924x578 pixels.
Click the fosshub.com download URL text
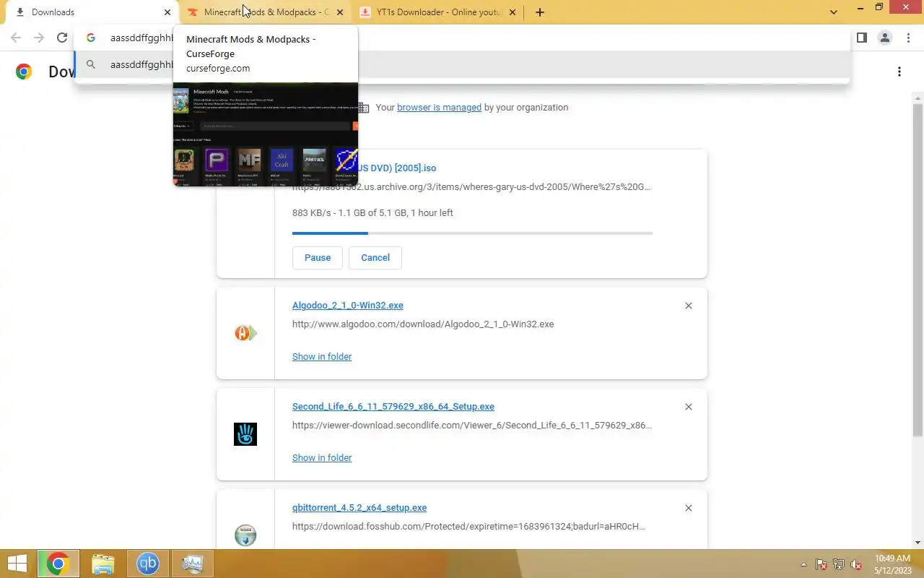[x=468, y=526]
